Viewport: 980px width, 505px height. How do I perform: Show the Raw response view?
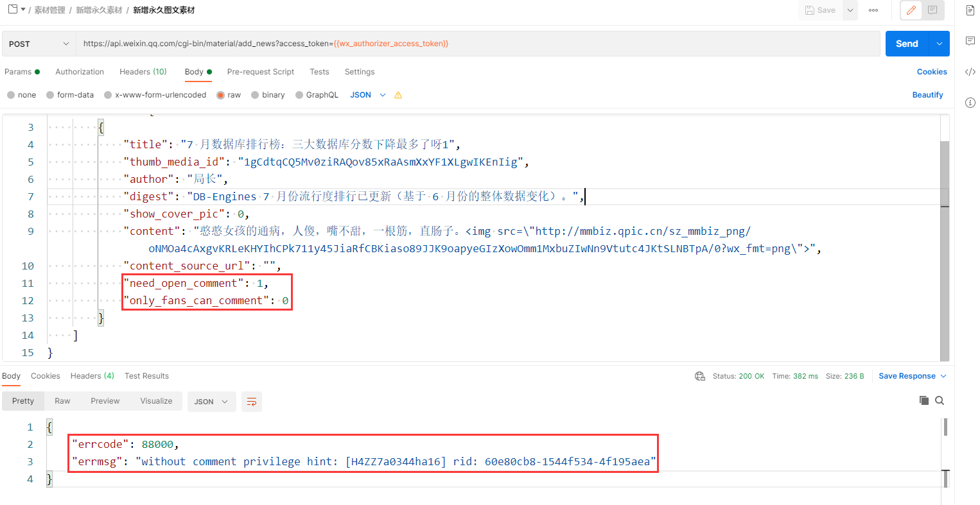(x=62, y=401)
